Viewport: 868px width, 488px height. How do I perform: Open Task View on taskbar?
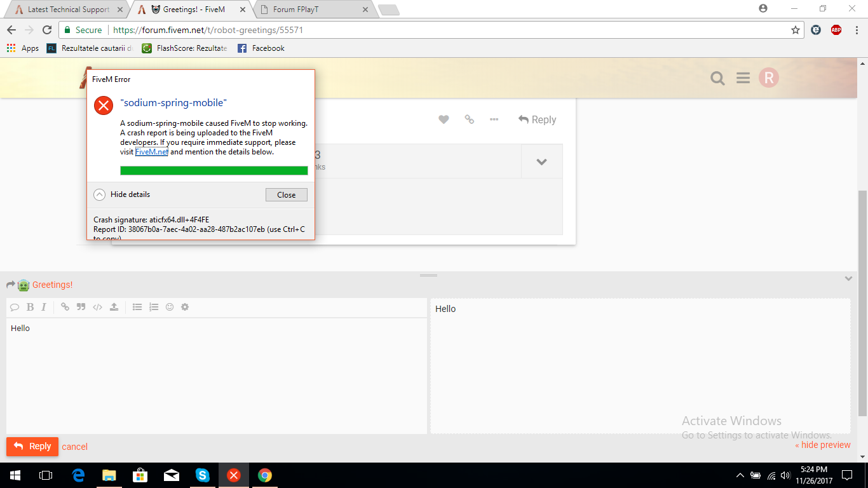click(46, 475)
